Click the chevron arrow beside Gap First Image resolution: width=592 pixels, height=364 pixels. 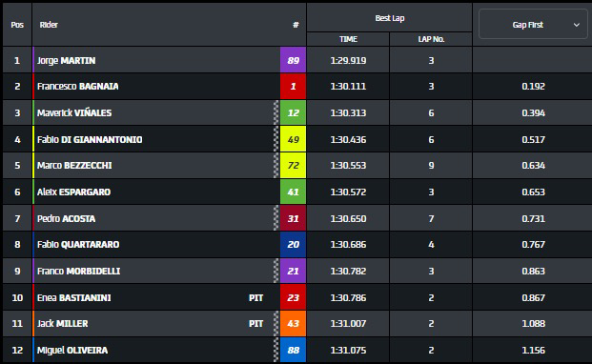[x=577, y=25]
